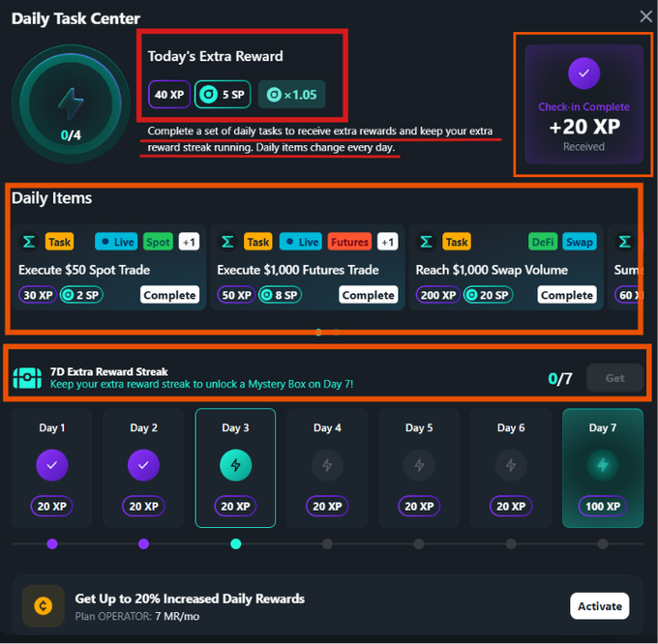Click the red Futures tag

coord(349,242)
